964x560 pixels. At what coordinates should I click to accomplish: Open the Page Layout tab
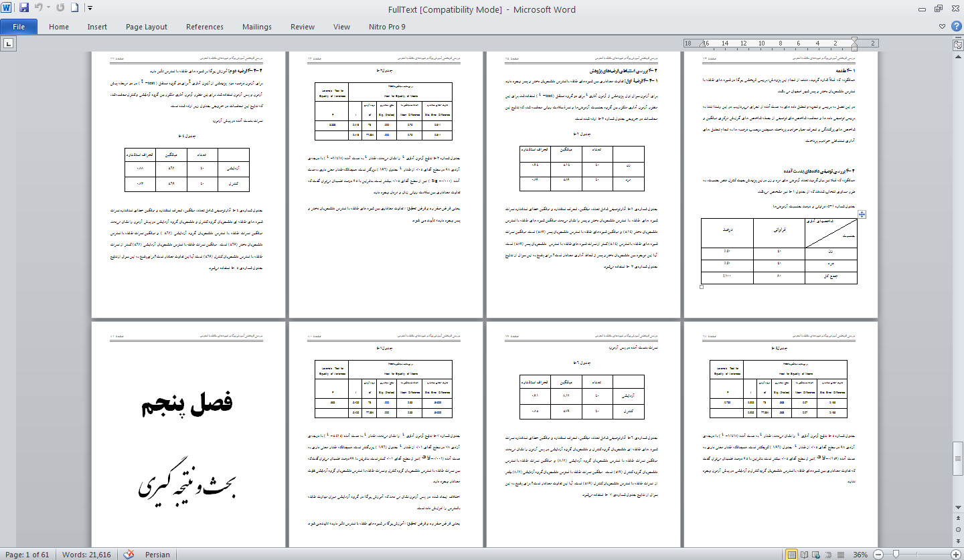click(x=147, y=27)
